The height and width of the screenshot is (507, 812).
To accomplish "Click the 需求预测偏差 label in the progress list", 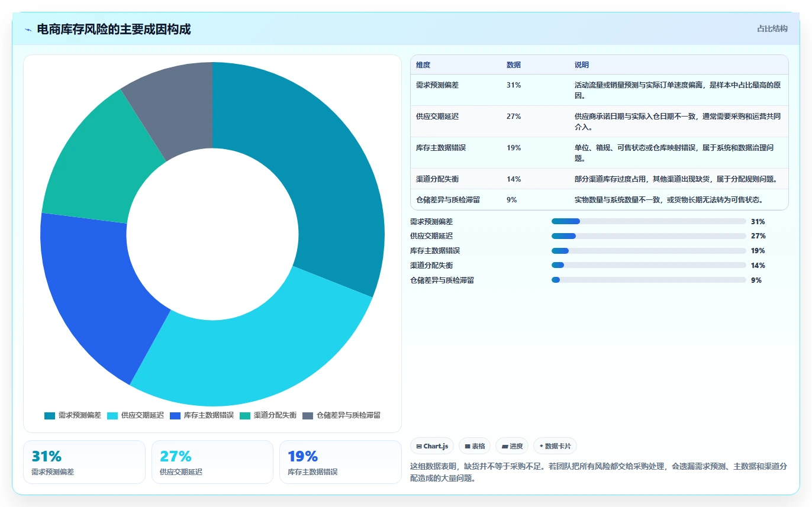I will (x=431, y=222).
